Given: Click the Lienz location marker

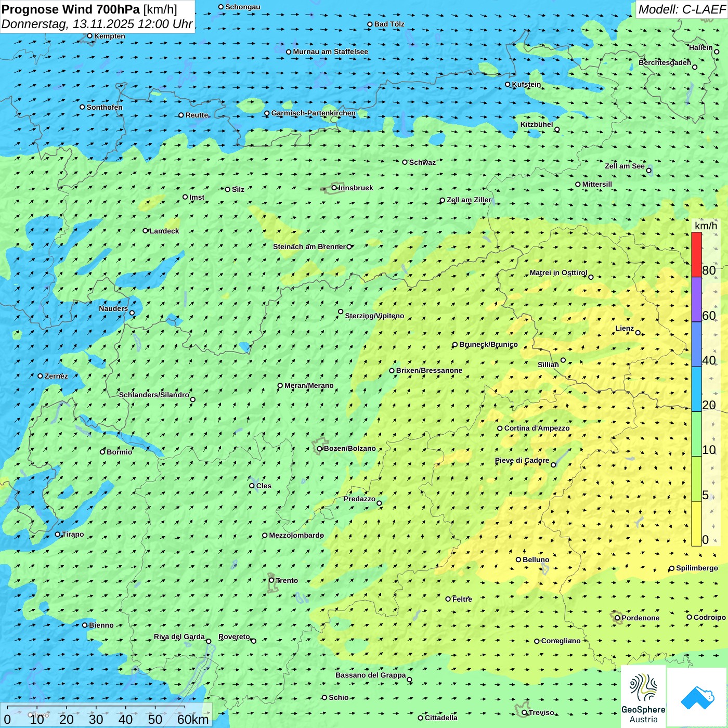Looking at the screenshot, I should tap(638, 333).
